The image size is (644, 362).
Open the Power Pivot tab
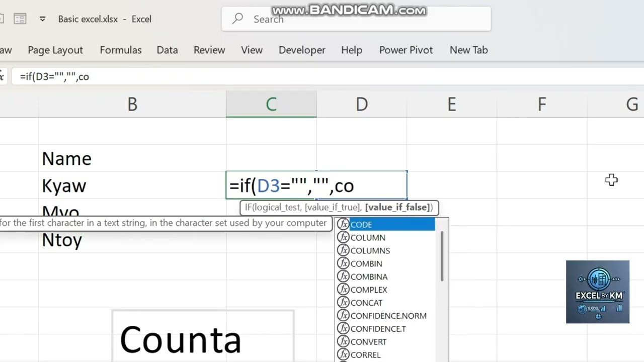pos(406,50)
